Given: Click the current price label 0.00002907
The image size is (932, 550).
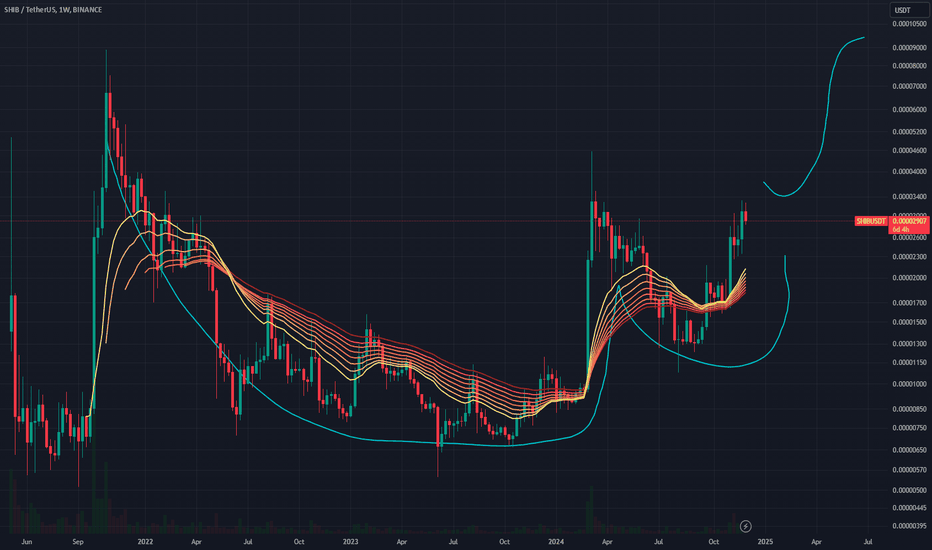Looking at the screenshot, I should (909, 221).
